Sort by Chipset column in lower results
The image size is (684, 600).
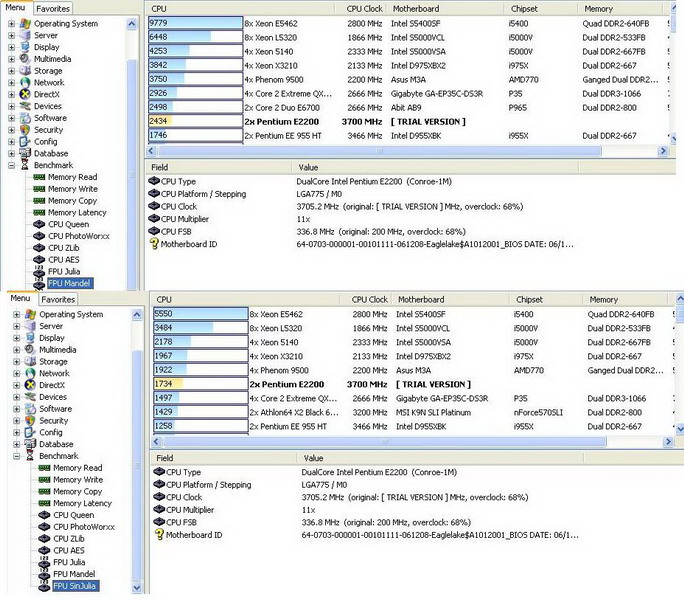pyautogui.click(x=546, y=300)
